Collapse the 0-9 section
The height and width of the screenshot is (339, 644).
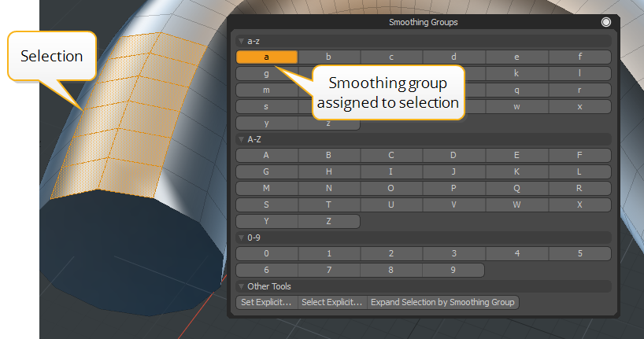click(242, 238)
